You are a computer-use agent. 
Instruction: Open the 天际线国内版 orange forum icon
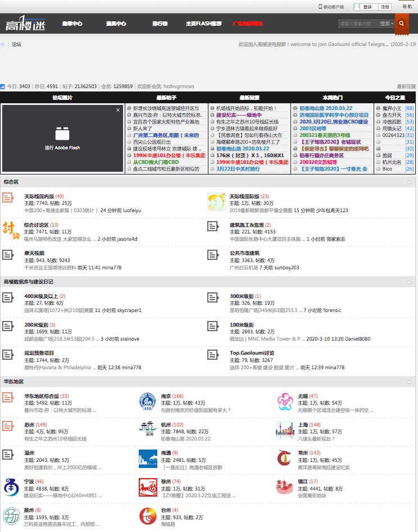[8, 198]
